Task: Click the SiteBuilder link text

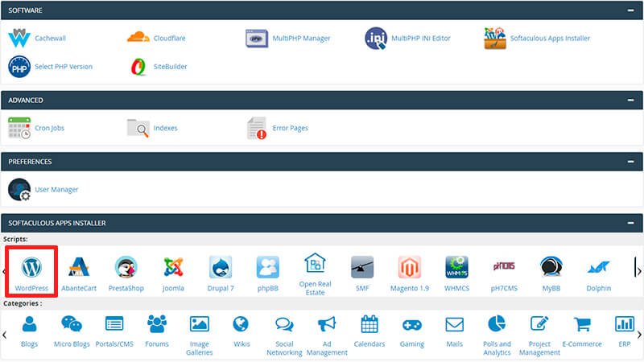Action: coord(170,67)
